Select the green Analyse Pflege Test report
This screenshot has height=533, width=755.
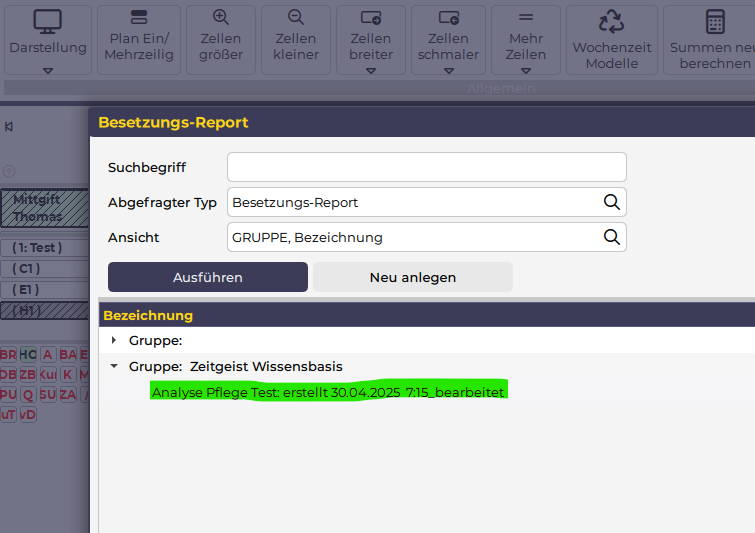(327, 392)
